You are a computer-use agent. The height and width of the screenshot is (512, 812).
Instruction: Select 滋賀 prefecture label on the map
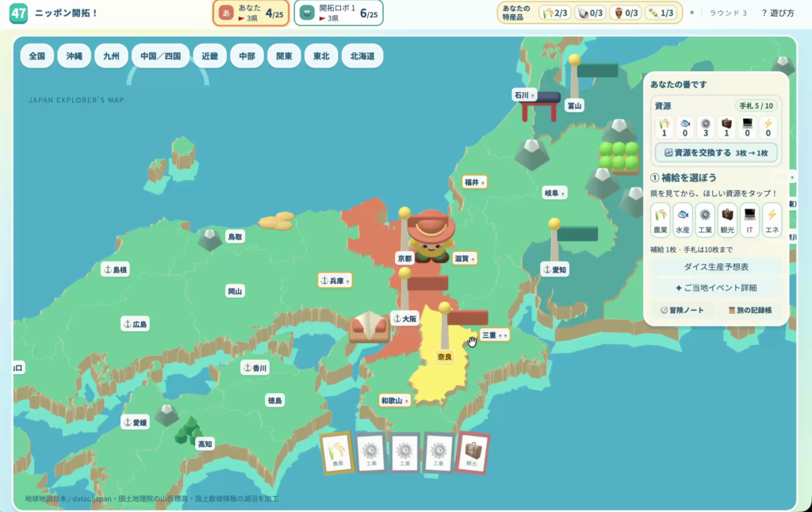(x=464, y=258)
